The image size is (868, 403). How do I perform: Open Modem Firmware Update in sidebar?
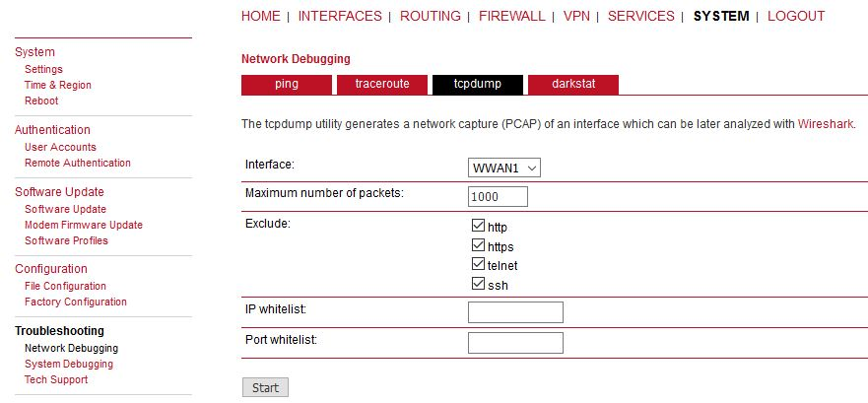click(84, 225)
